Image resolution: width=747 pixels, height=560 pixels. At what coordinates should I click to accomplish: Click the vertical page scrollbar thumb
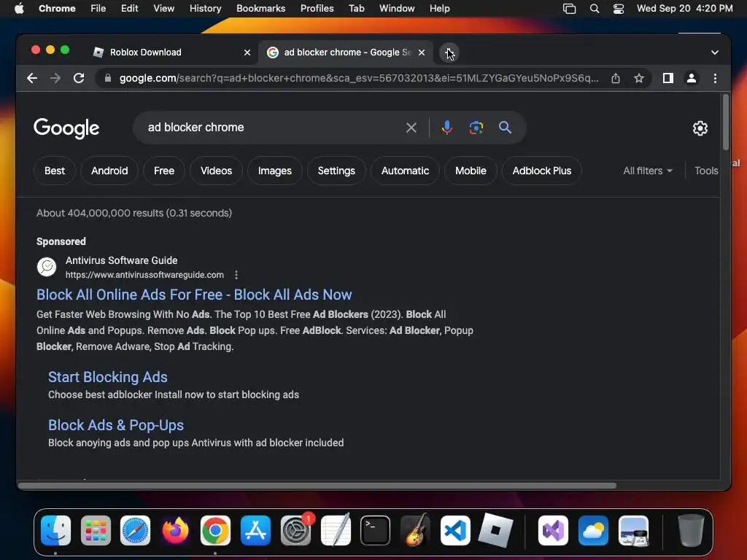click(726, 122)
